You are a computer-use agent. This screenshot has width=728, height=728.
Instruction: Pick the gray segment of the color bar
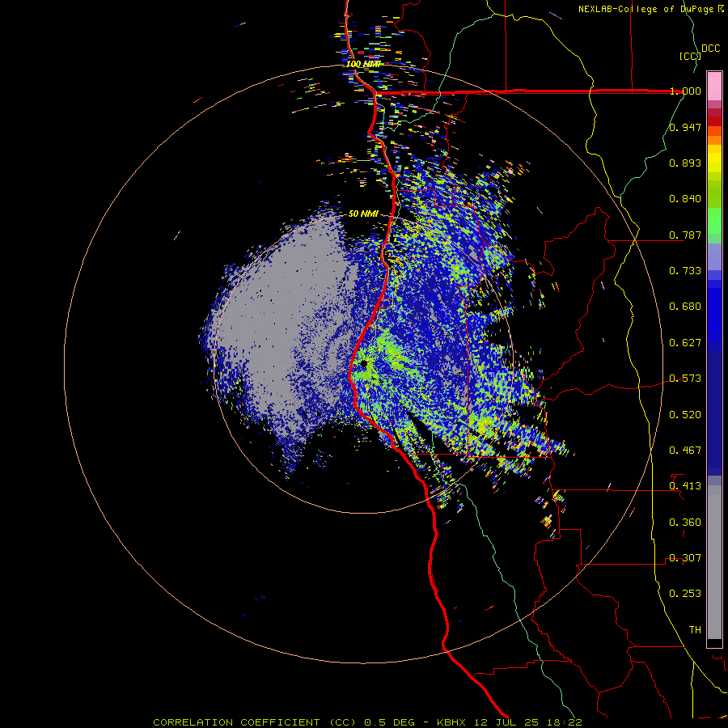pos(714,562)
